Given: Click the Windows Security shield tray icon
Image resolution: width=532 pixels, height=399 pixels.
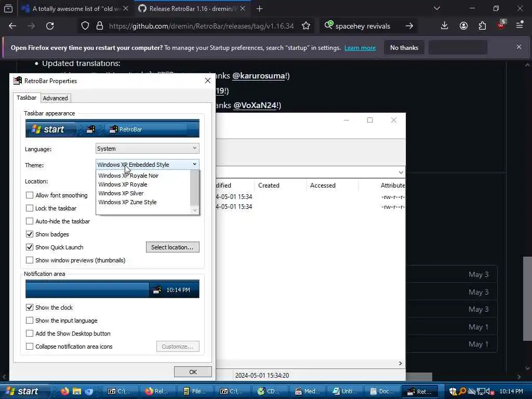Looking at the screenshot, I should [x=453, y=391].
